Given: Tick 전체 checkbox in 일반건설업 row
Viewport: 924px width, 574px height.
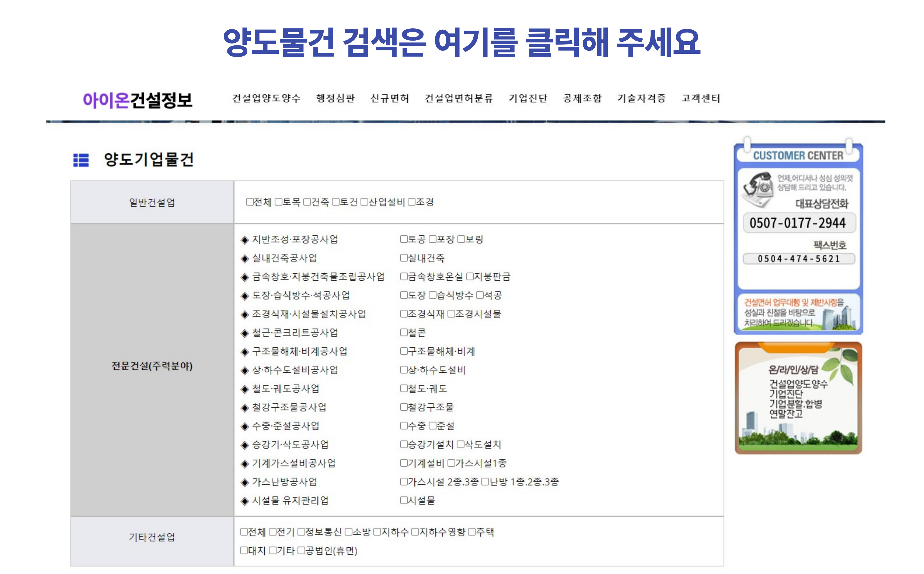Looking at the screenshot, I should tap(250, 202).
